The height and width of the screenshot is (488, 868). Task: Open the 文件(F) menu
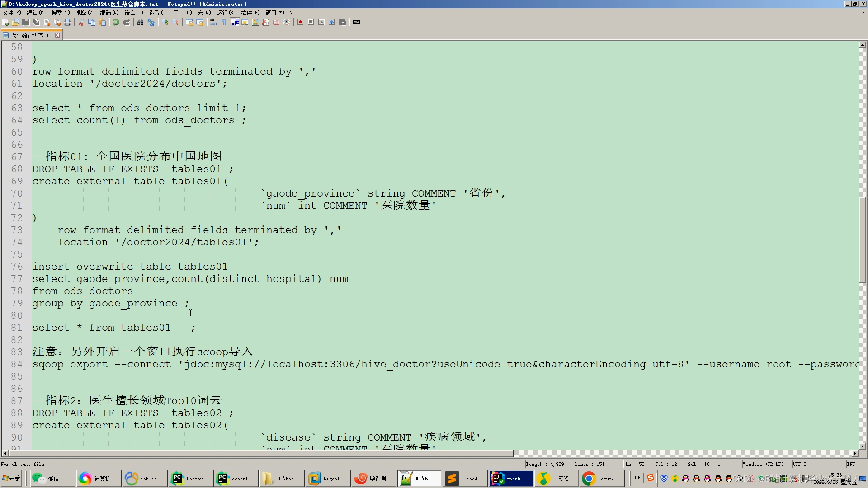click(12, 13)
